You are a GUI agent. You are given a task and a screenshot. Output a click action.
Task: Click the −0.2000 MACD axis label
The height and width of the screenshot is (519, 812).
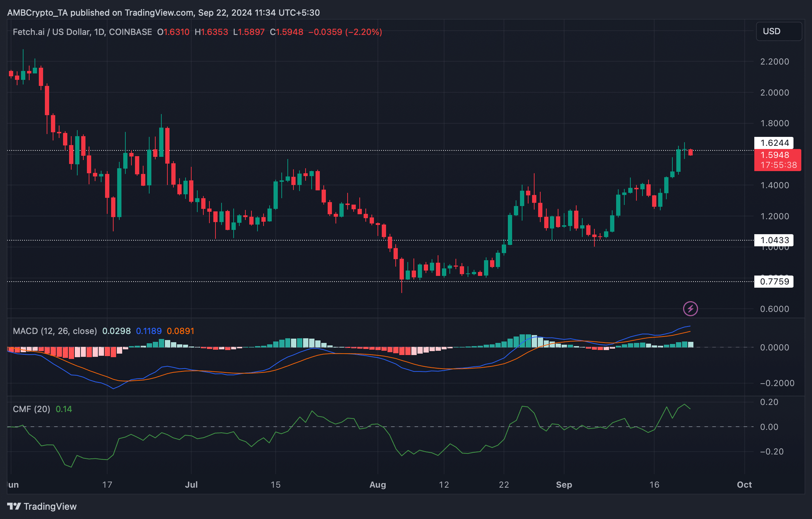pos(777,383)
